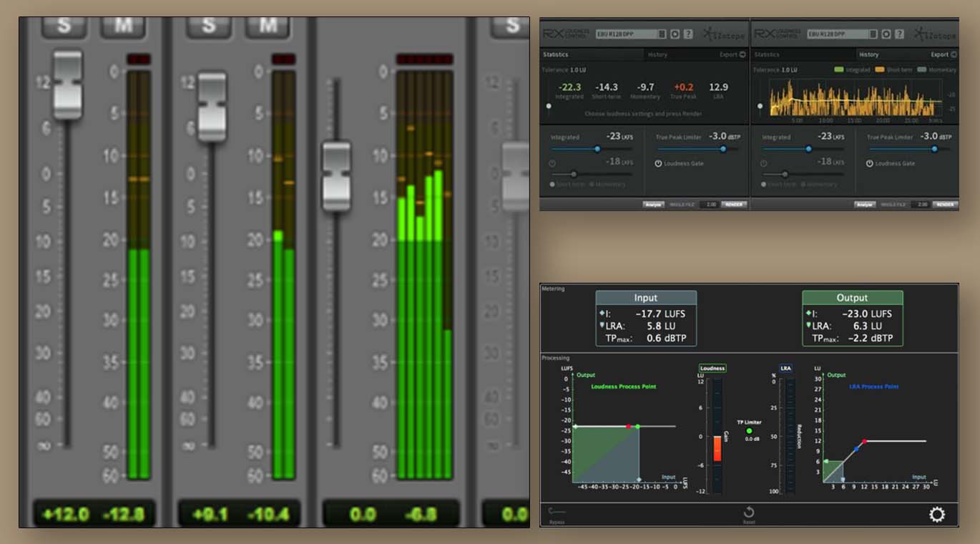The width and height of the screenshot is (980, 544).
Task: Select History tab in the History-view RX panel
Action: (869, 54)
